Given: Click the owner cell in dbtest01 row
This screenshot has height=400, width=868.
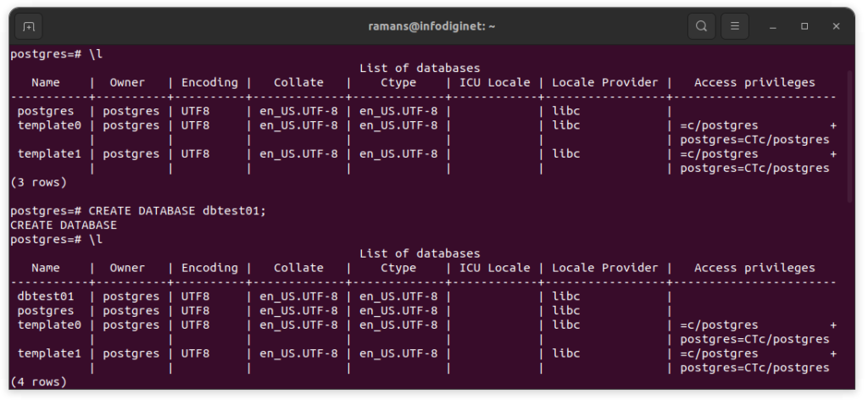Looking at the screenshot, I should click(x=131, y=297).
